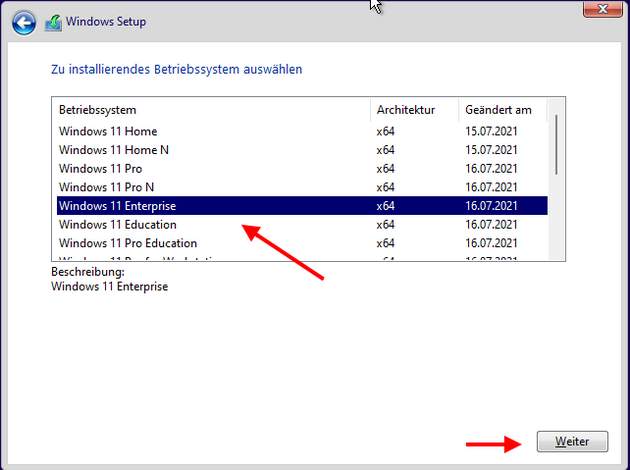Pick the Windows 11 Pro N entry
The image size is (630, 470).
pyautogui.click(x=106, y=187)
